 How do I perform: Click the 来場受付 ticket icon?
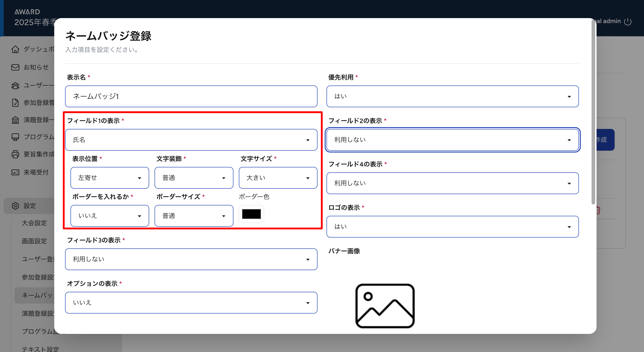point(15,173)
